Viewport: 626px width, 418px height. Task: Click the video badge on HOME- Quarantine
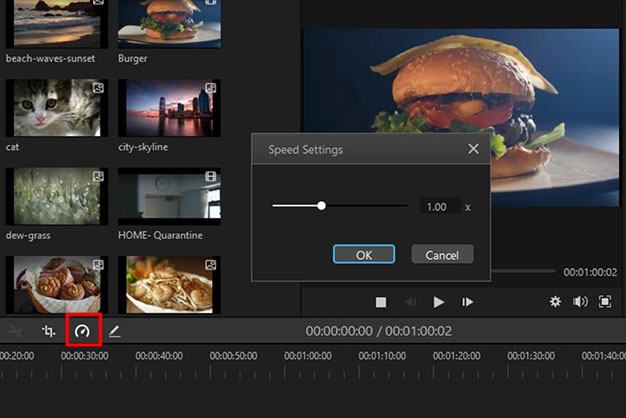(x=211, y=176)
